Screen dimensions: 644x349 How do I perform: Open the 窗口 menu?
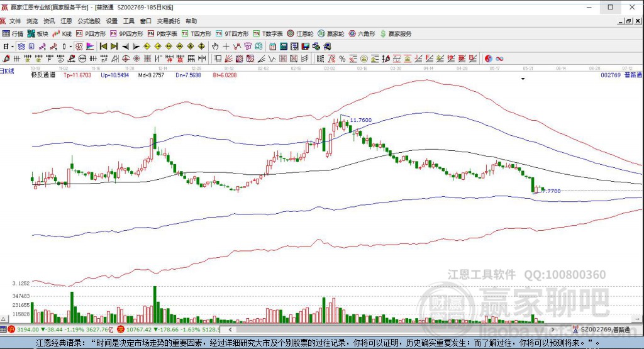point(145,21)
